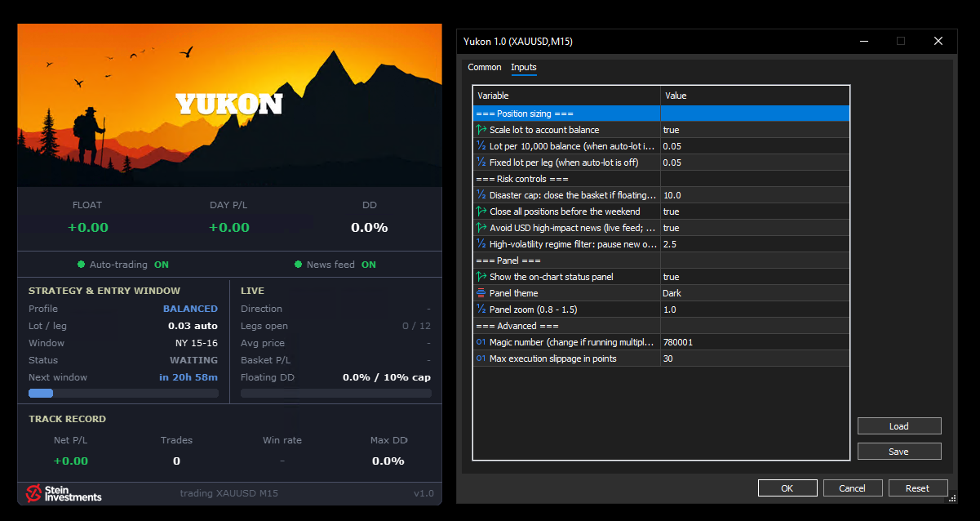Edit Disaster cap value 10.0
This screenshot has height=521, width=980.
[755, 195]
